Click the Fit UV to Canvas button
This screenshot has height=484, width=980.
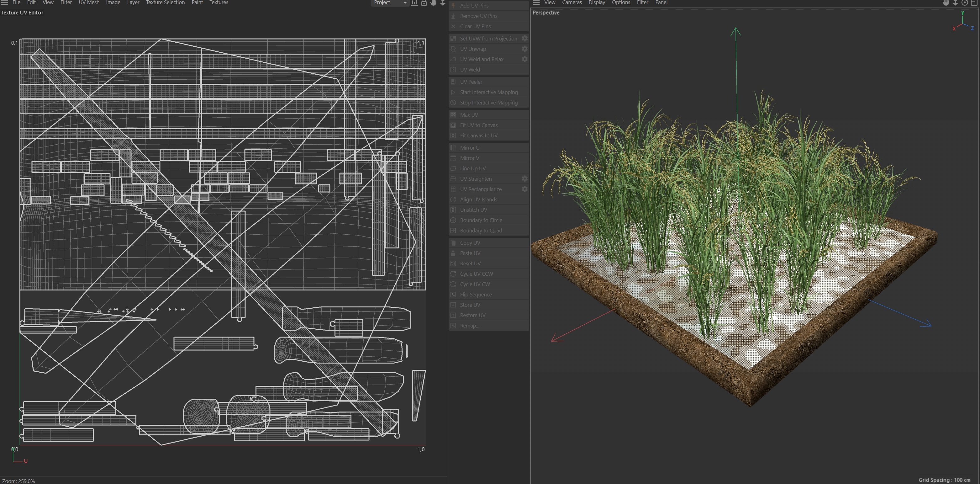coord(479,125)
